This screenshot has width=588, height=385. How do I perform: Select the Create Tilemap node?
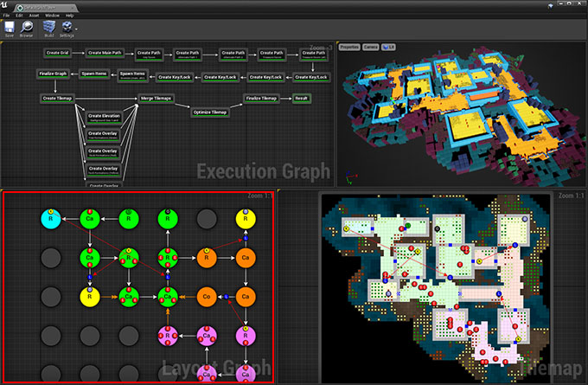57,99
